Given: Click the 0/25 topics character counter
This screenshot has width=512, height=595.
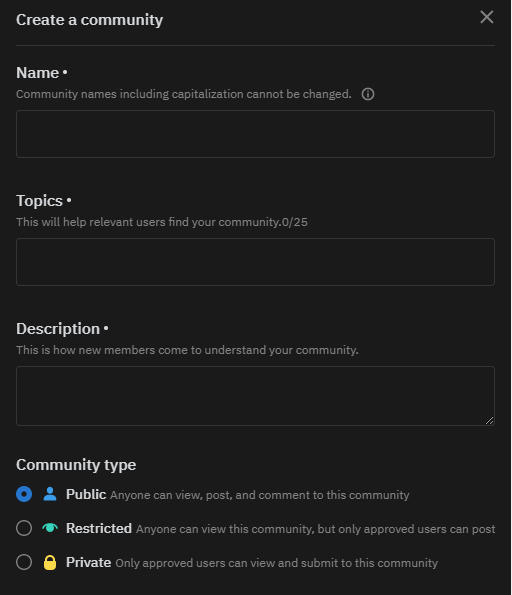Looking at the screenshot, I should (x=295, y=222).
